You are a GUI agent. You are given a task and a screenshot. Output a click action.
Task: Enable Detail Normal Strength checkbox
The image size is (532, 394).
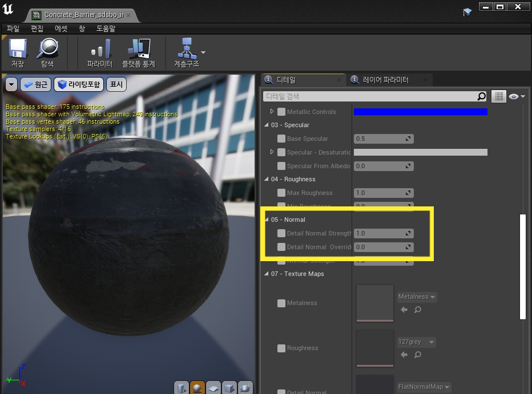coord(281,233)
